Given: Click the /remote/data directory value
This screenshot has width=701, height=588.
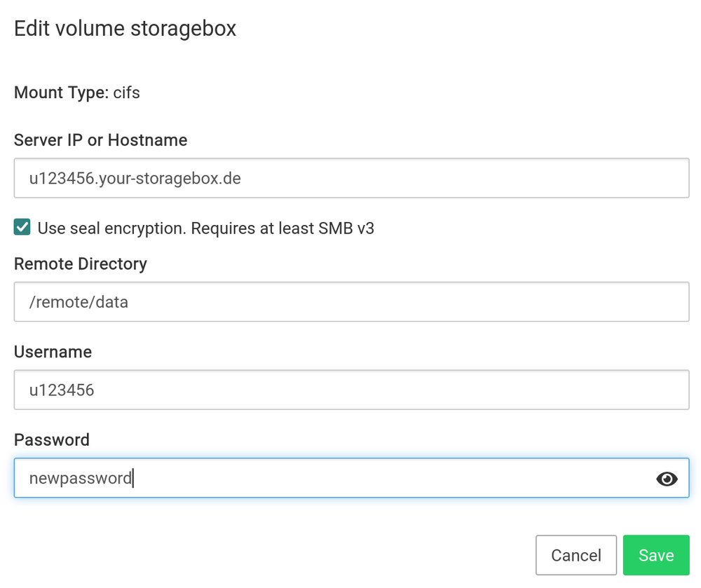Looking at the screenshot, I should coord(79,301).
